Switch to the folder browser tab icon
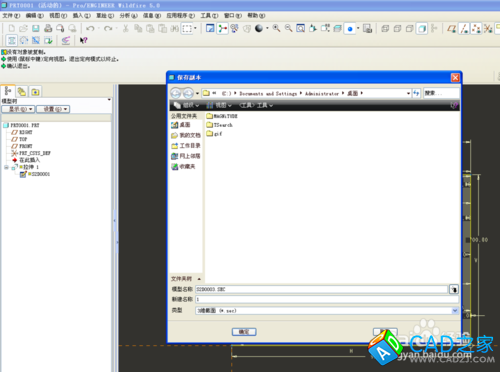This screenshot has width=500, height=372. [22, 91]
